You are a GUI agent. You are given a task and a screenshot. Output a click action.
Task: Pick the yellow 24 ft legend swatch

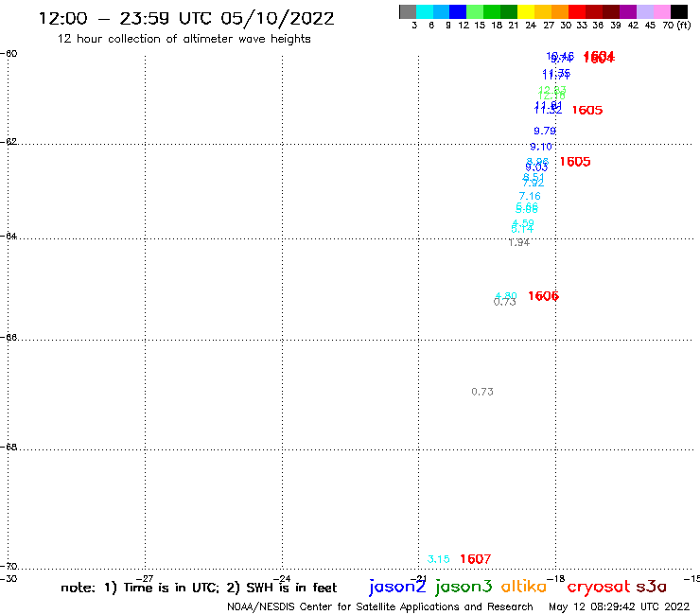526,11
